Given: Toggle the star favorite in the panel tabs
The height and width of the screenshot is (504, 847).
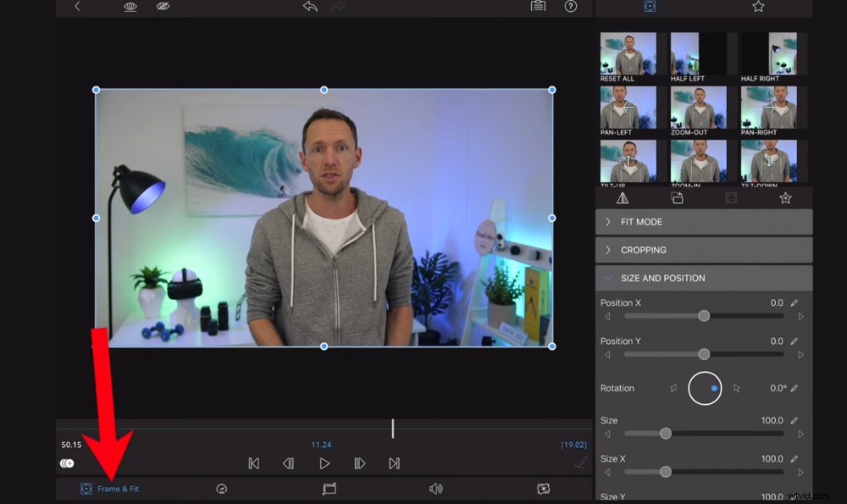Looking at the screenshot, I should (785, 197).
